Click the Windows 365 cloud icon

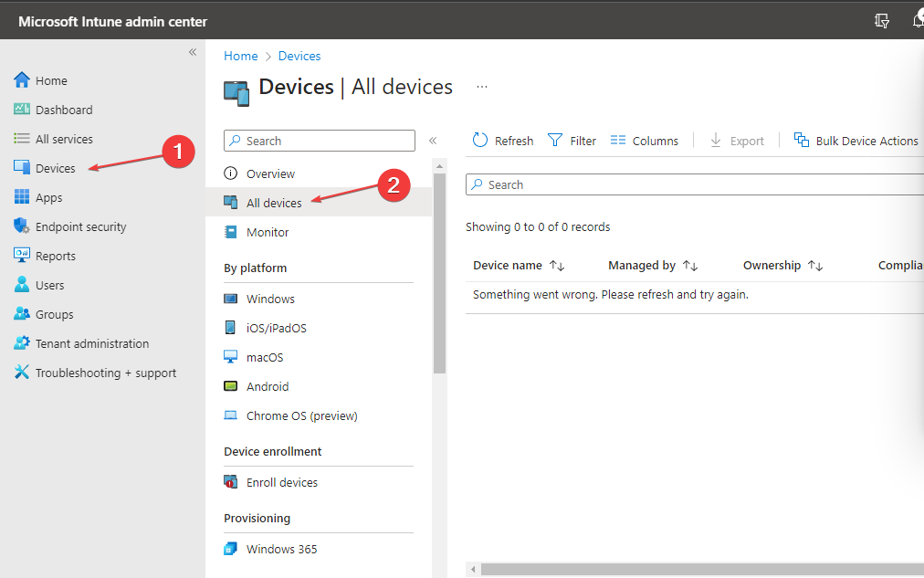[230, 549]
